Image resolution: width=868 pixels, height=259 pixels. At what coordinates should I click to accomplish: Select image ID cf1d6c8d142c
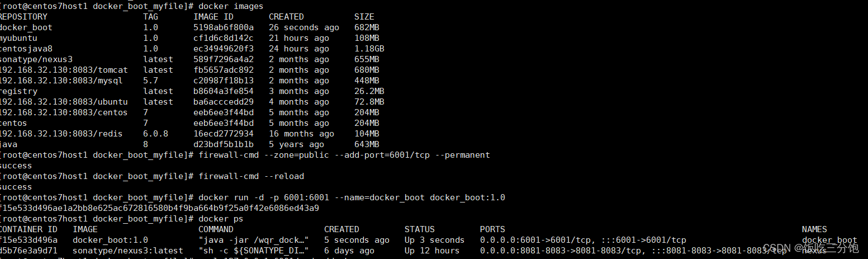224,38
